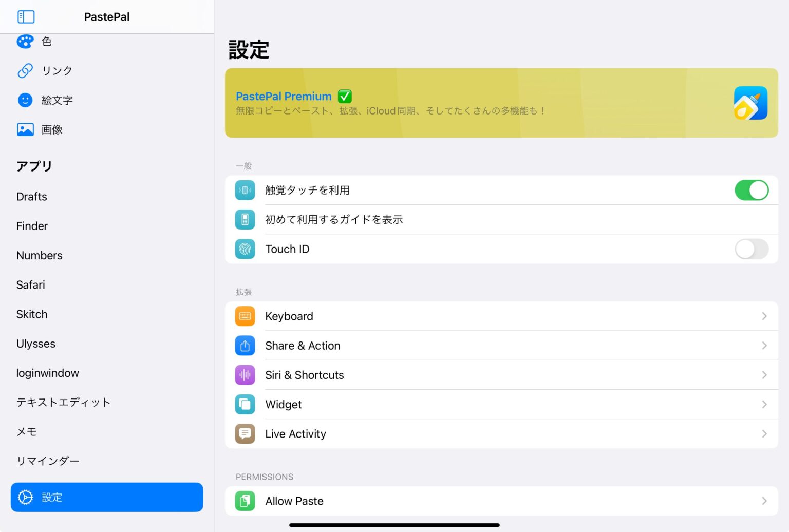Viewport: 789px width, 532px height.
Task: Disable 触覚タッチを利用 switch
Action: tap(752, 190)
